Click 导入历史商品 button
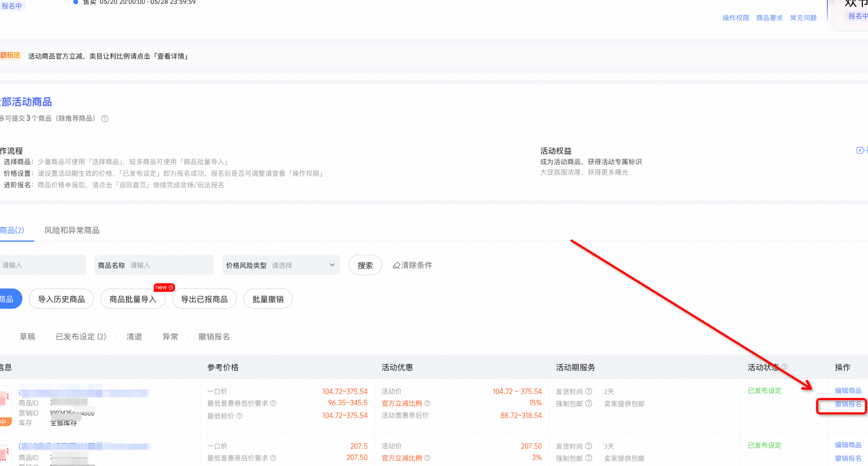This screenshot has height=466, width=868. coord(61,299)
